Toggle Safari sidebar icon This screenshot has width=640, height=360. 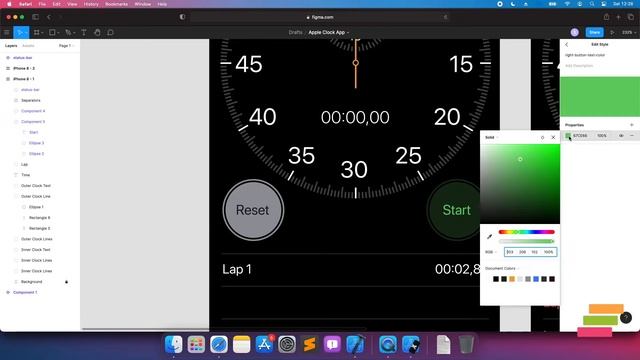[x=36, y=17]
